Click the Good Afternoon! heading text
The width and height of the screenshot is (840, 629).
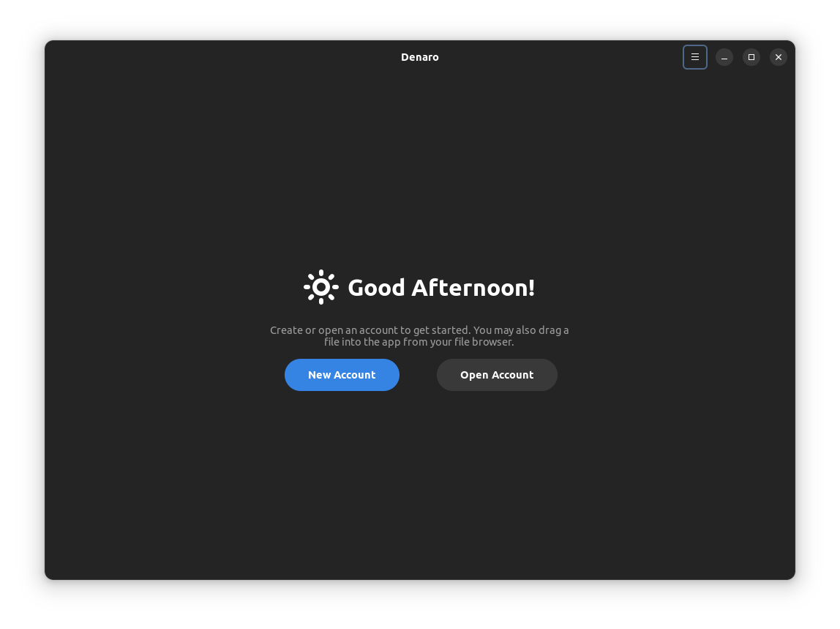click(440, 288)
